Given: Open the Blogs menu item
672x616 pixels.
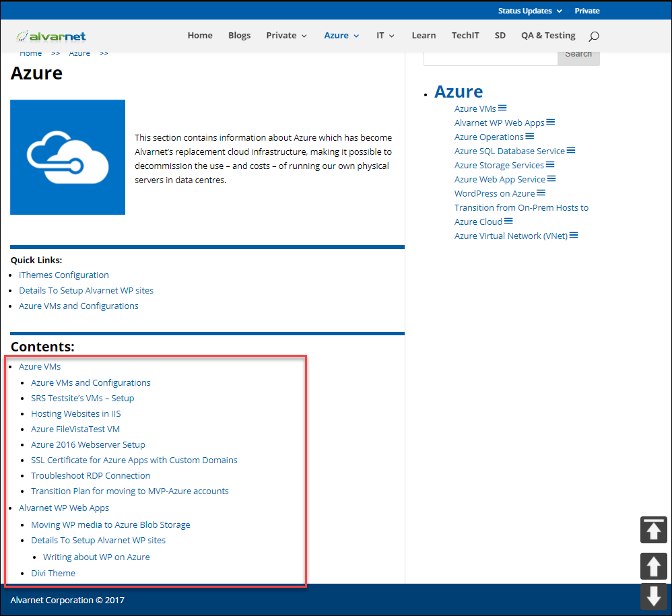Looking at the screenshot, I should point(240,36).
